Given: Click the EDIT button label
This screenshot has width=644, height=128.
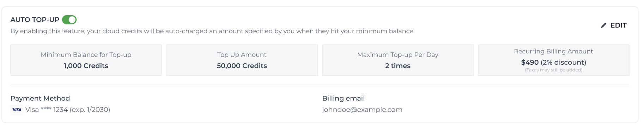Looking at the screenshot, I should point(618,25).
